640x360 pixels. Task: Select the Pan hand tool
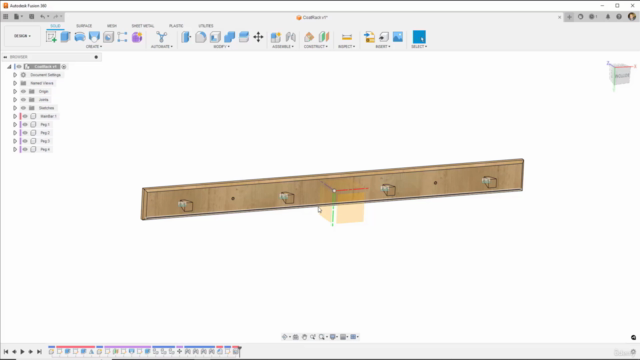304,337
